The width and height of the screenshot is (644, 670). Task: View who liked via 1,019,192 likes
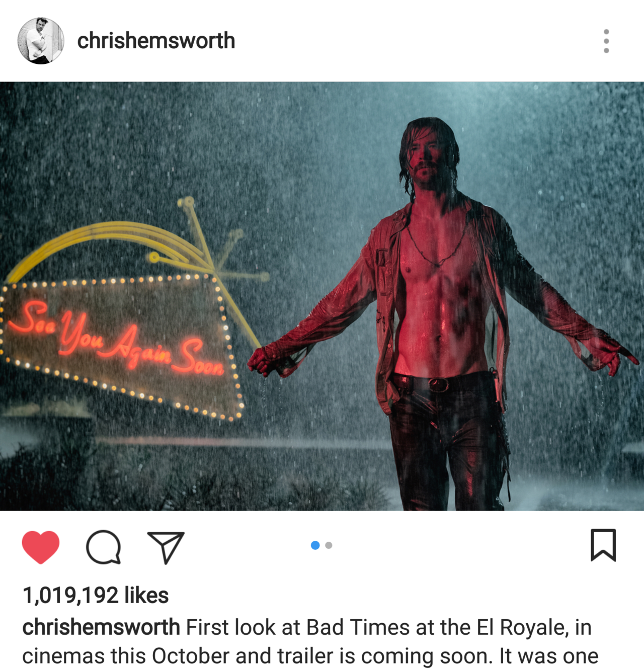[x=96, y=595]
